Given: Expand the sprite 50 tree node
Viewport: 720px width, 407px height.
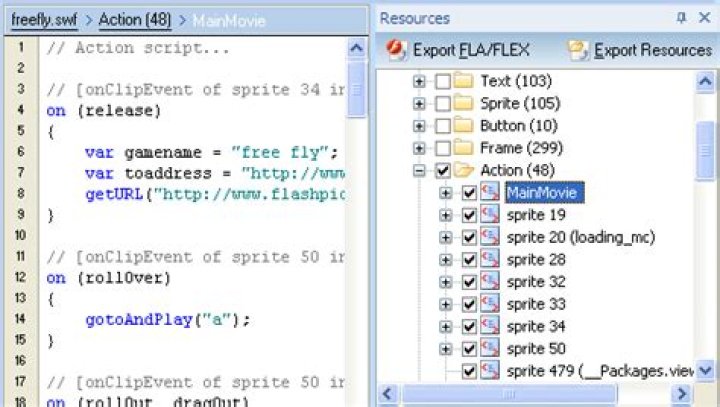Looking at the screenshot, I should [x=445, y=349].
